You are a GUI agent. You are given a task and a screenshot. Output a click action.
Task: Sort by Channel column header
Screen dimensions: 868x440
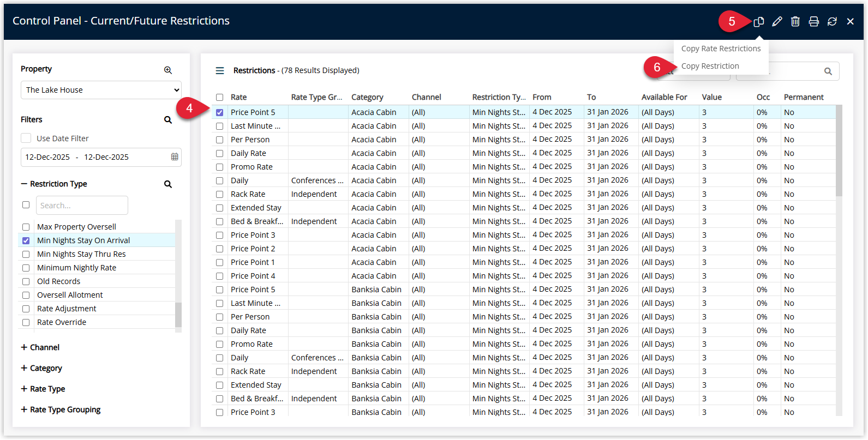426,97
